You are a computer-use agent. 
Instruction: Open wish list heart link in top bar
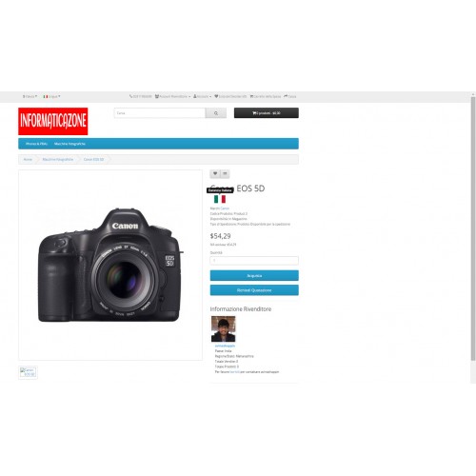[230, 96]
